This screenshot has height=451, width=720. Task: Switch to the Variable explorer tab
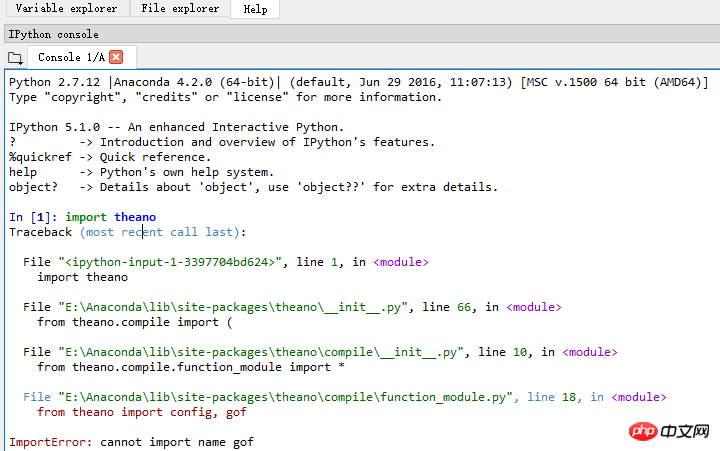click(67, 8)
